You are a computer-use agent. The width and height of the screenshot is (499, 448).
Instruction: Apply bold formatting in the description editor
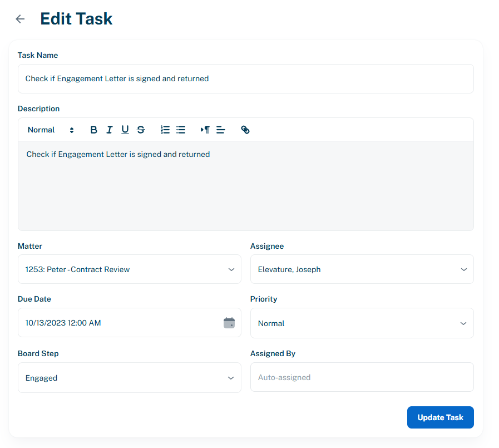93,129
